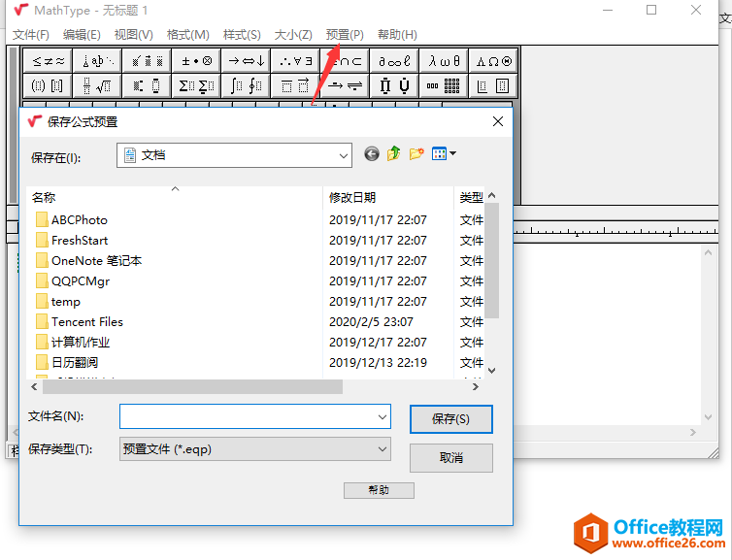Click the file list horizontal scrollbar thumb
Screen dimensions: 732x560
point(192,387)
